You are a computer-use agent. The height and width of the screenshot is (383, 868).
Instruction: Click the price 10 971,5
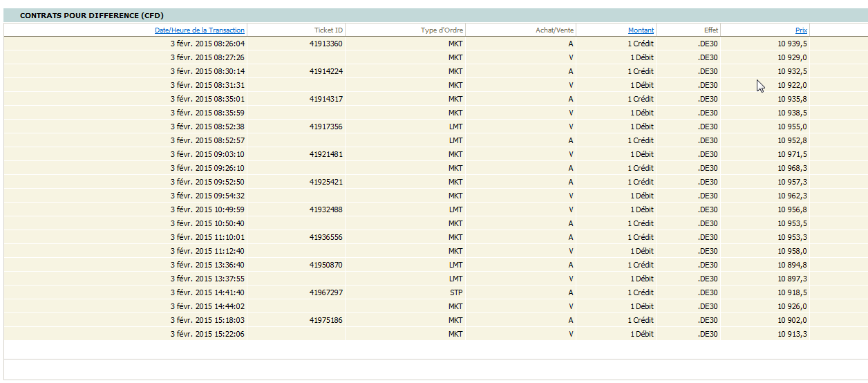tap(792, 154)
